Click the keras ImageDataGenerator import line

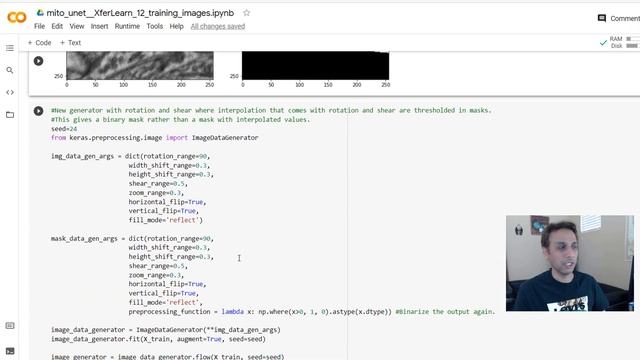click(155, 138)
